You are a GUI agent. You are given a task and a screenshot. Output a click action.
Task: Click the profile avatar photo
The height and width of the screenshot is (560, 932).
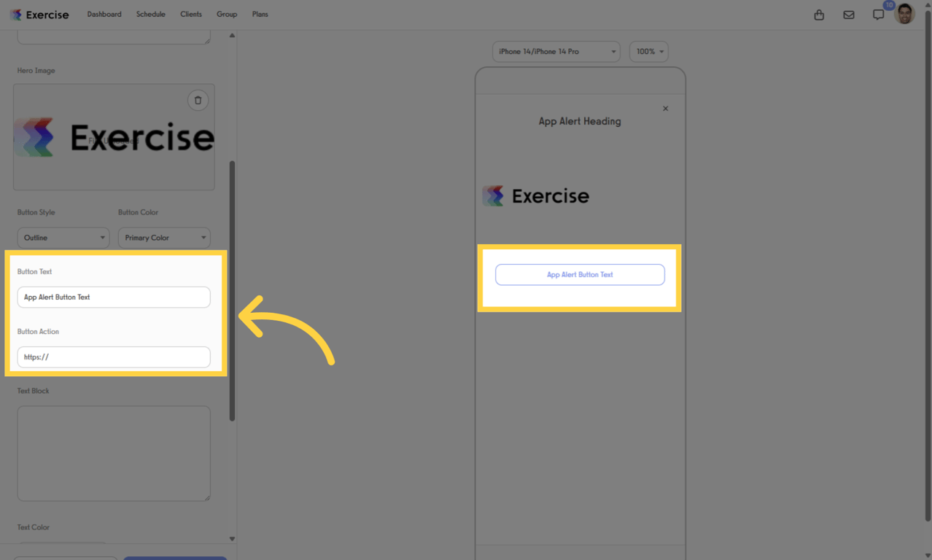pos(904,13)
